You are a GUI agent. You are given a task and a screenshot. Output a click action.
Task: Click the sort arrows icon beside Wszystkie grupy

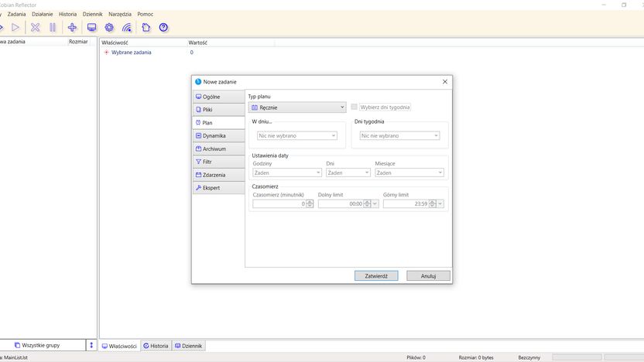pyautogui.click(x=91, y=345)
